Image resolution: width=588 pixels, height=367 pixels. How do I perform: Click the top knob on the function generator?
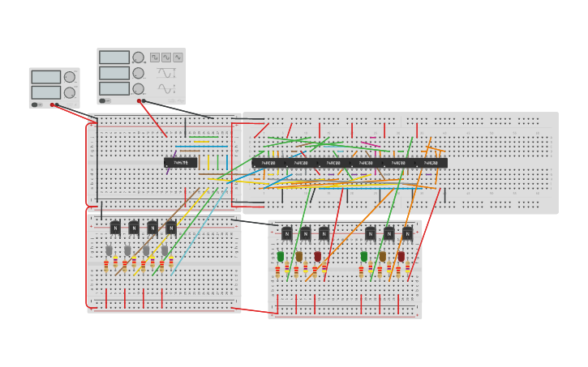point(138,58)
